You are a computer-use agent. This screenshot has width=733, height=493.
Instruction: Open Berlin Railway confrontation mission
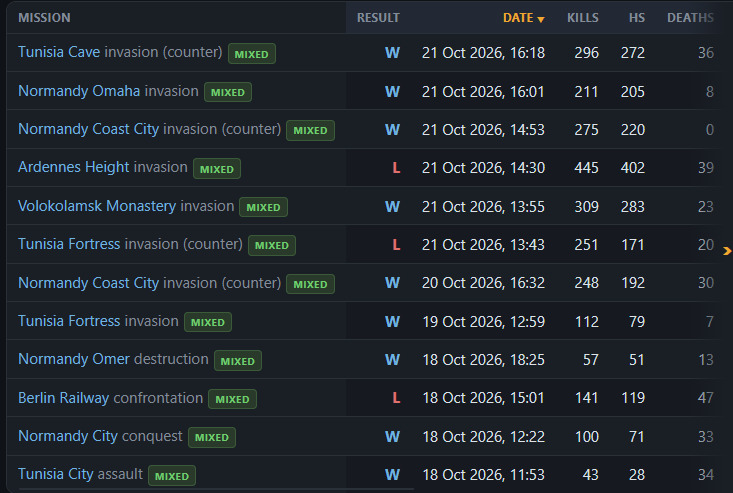(110, 398)
